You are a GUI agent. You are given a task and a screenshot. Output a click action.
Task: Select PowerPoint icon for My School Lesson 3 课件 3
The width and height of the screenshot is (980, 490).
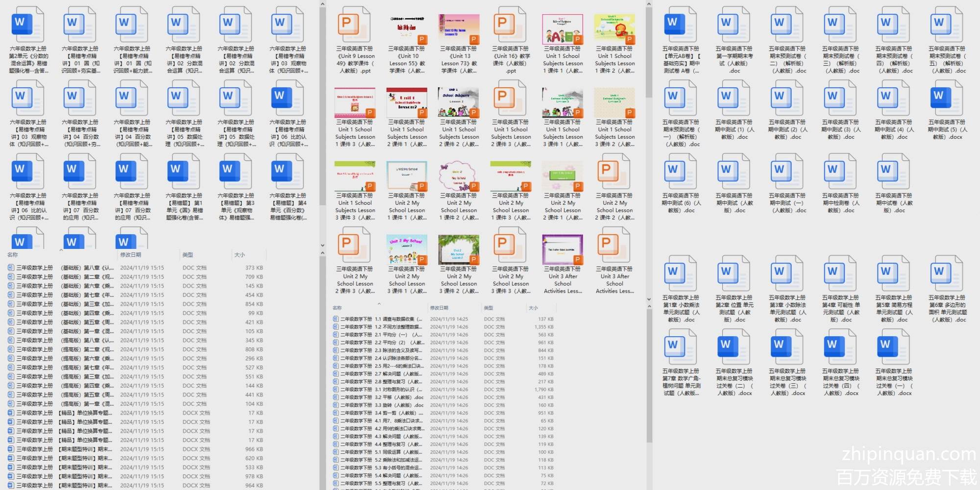pyautogui.click(x=511, y=245)
